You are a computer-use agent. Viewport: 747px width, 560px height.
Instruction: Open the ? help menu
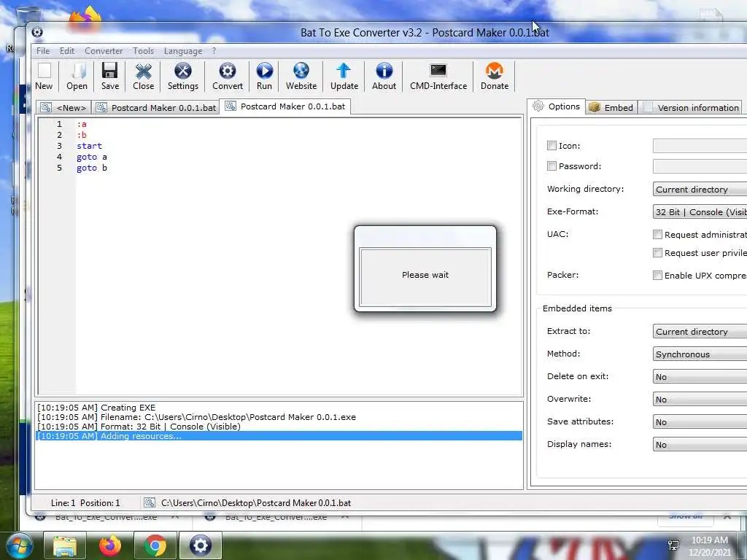214,50
